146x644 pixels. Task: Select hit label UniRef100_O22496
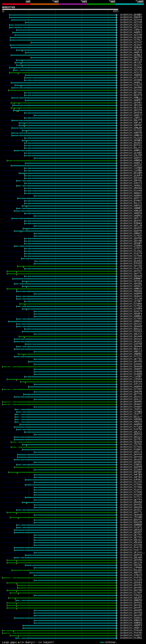131,67
